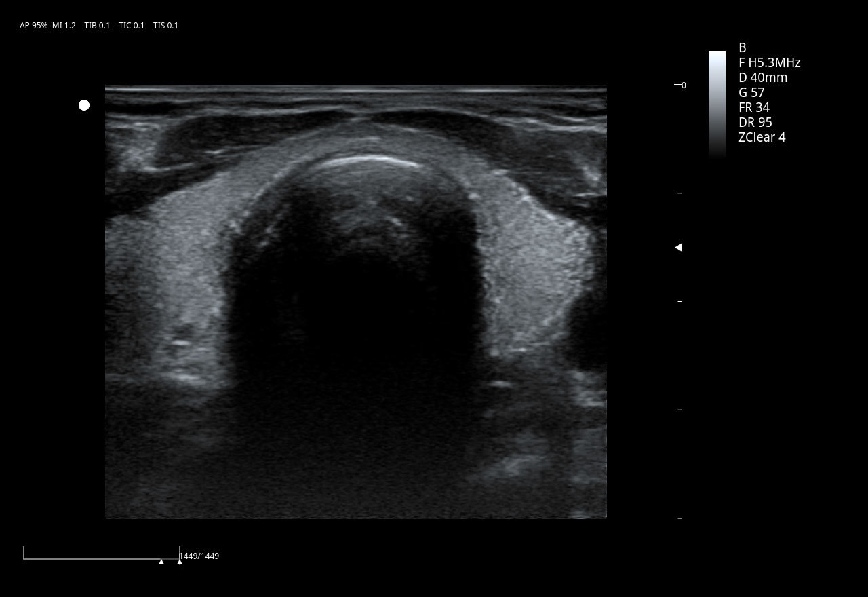The width and height of the screenshot is (868, 597).
Task: Click the gain value G 57
Action: (751, 92)
